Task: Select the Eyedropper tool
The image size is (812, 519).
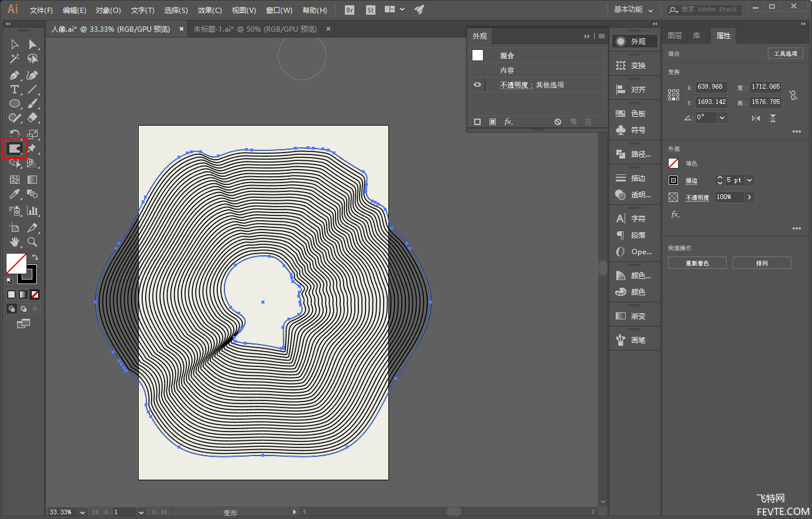Action: 15,194
